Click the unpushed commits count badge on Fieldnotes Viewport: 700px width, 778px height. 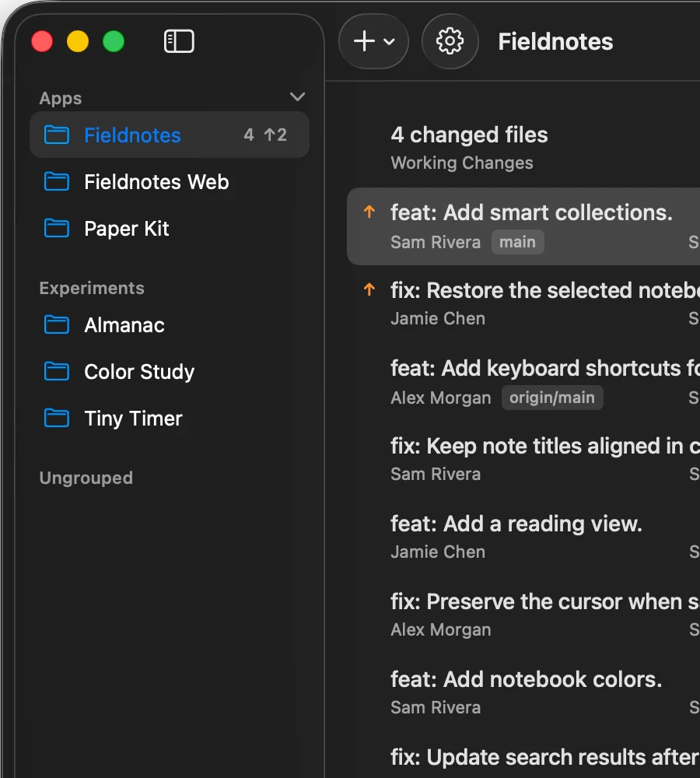(x=275, y=135)
